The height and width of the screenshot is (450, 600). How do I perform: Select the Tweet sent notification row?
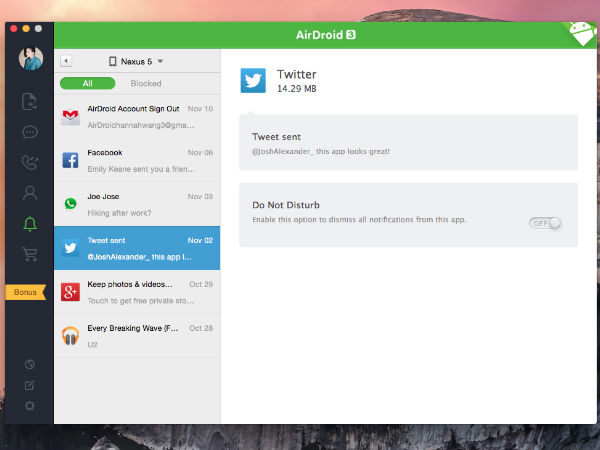click(x=137, y=248)
